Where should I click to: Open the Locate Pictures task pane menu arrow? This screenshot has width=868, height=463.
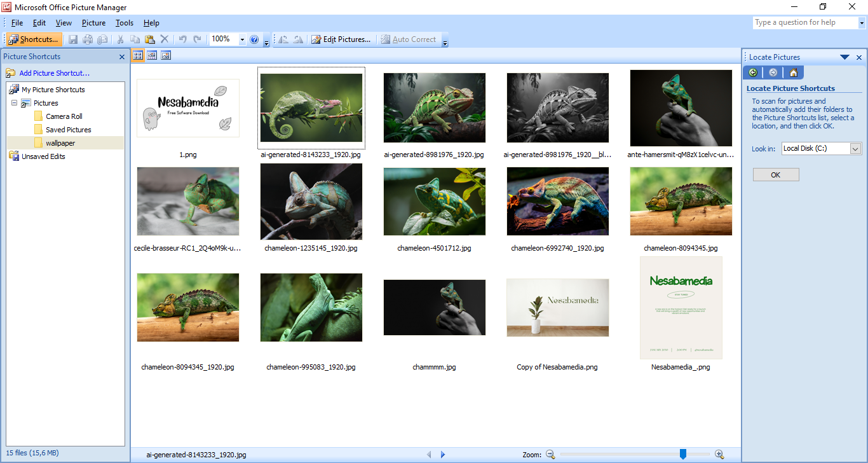(844, 57)
